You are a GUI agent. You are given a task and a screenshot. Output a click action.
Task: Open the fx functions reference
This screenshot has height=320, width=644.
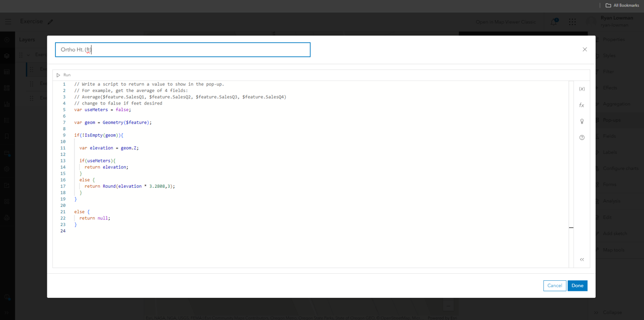coord(582,105)
